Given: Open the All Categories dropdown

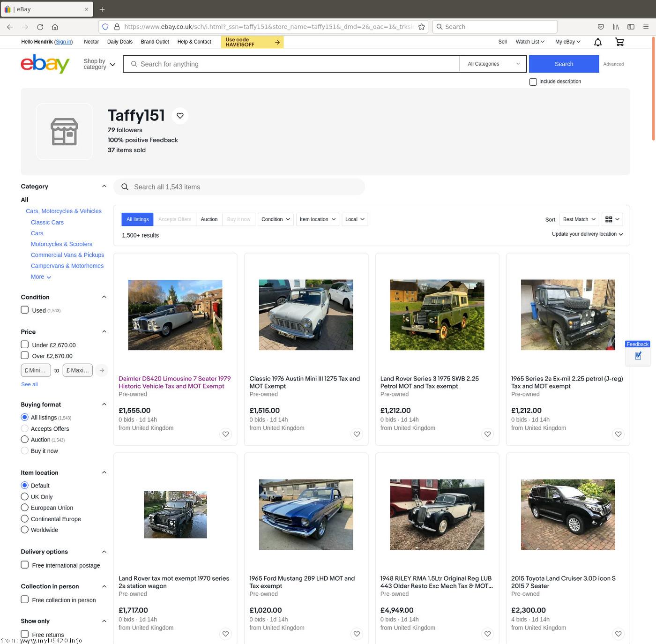Looking at the screenshot, I should (x=493, y=64).
